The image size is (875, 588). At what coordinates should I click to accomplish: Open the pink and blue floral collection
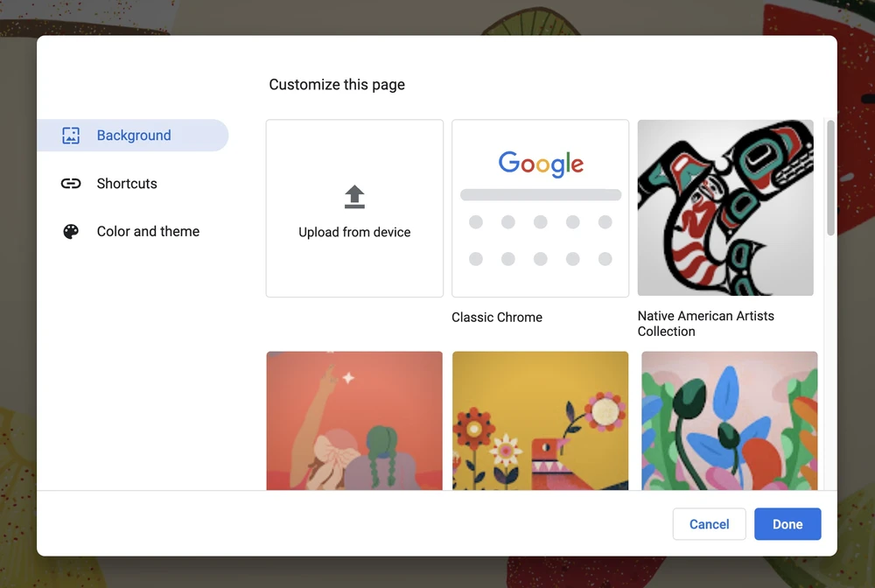(x=730, y=421)
